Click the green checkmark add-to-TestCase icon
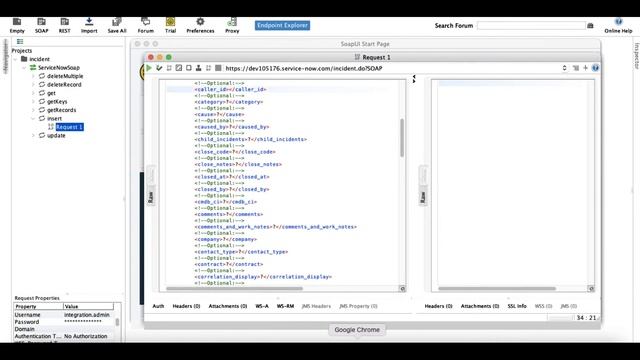 [x=159, y=68]
